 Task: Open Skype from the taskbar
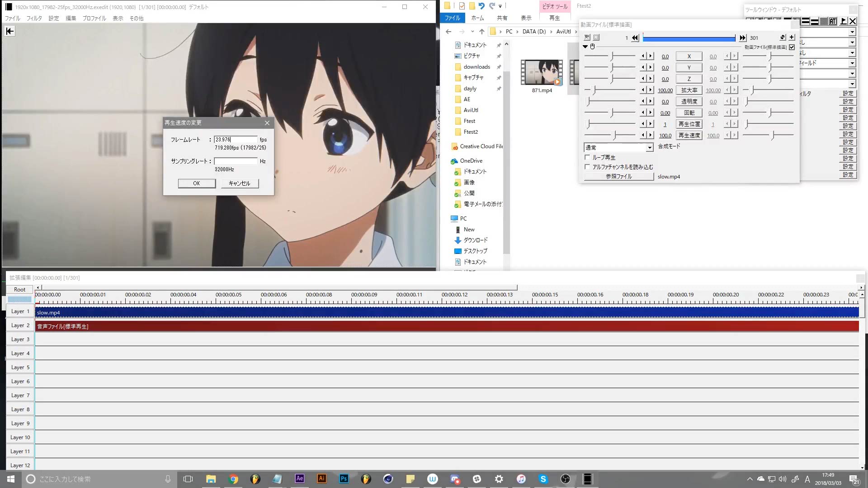(x=543, y=479)
